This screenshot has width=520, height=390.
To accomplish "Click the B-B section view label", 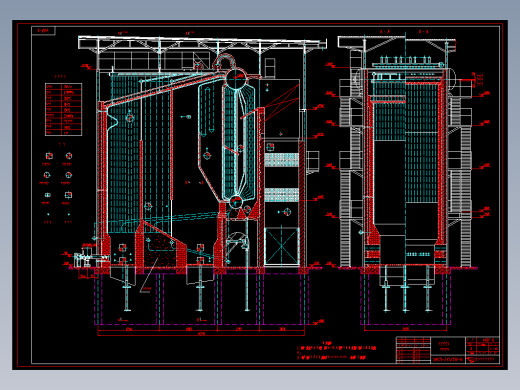I will [423, 32].
